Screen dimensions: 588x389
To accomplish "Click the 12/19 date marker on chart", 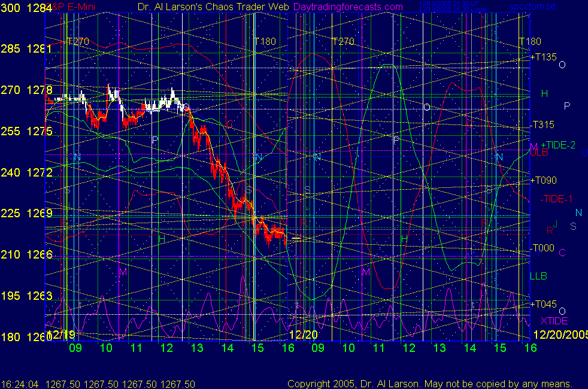I will [60, 335].
